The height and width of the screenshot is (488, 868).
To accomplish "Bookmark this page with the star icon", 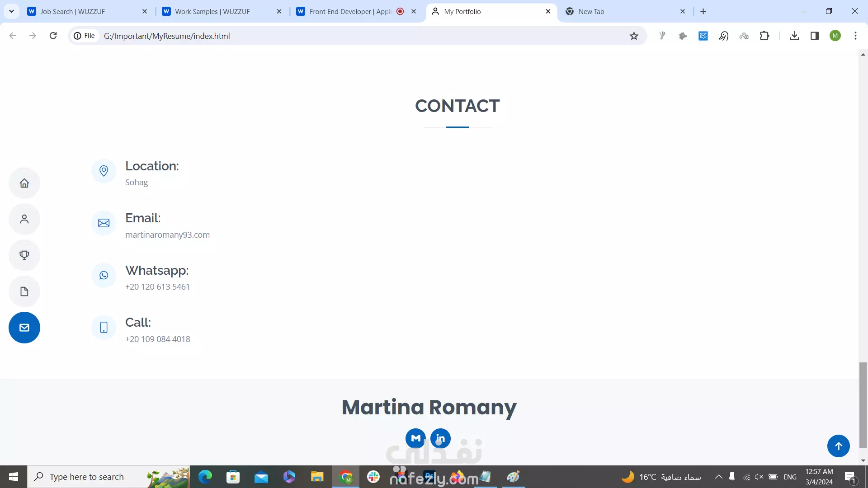I will pos(634,36).
